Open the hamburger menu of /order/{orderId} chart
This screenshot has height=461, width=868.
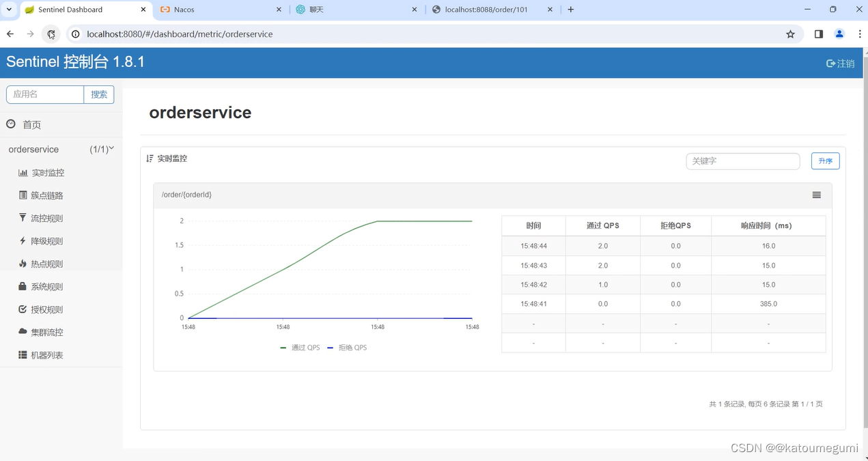pyautogui.click(x=817, y=195)
